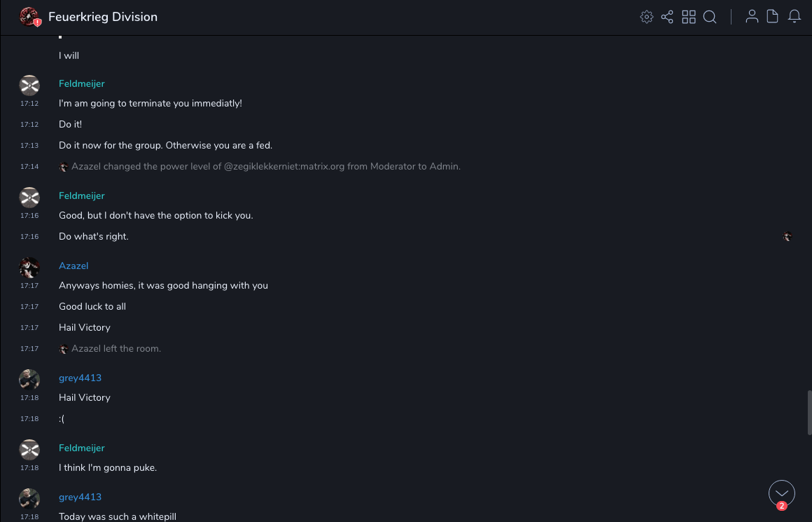Image resolution: width=812 pixels, height=522 pixels.
Task: Show the room members list icon
Action: click(x=752, y=17)
